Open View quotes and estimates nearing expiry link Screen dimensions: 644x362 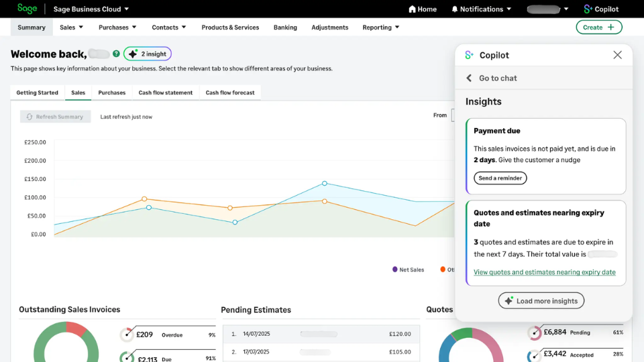pos(545,272)
